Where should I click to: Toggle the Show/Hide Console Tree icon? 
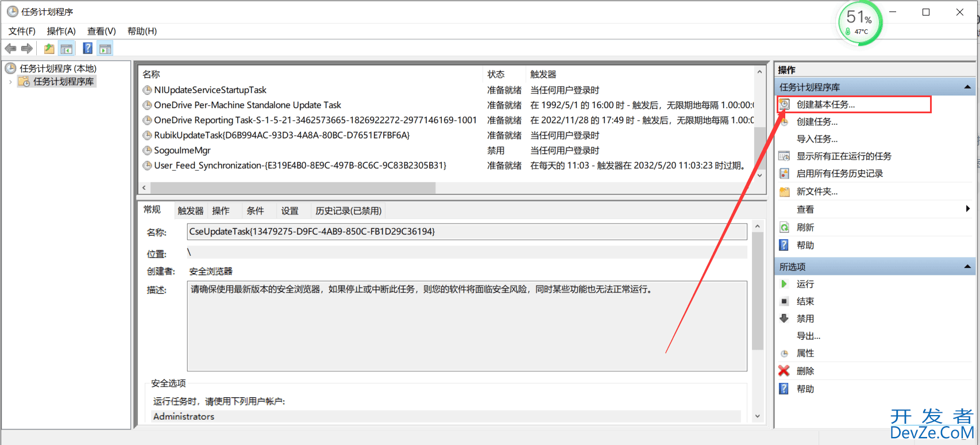[x=67, y=49]
